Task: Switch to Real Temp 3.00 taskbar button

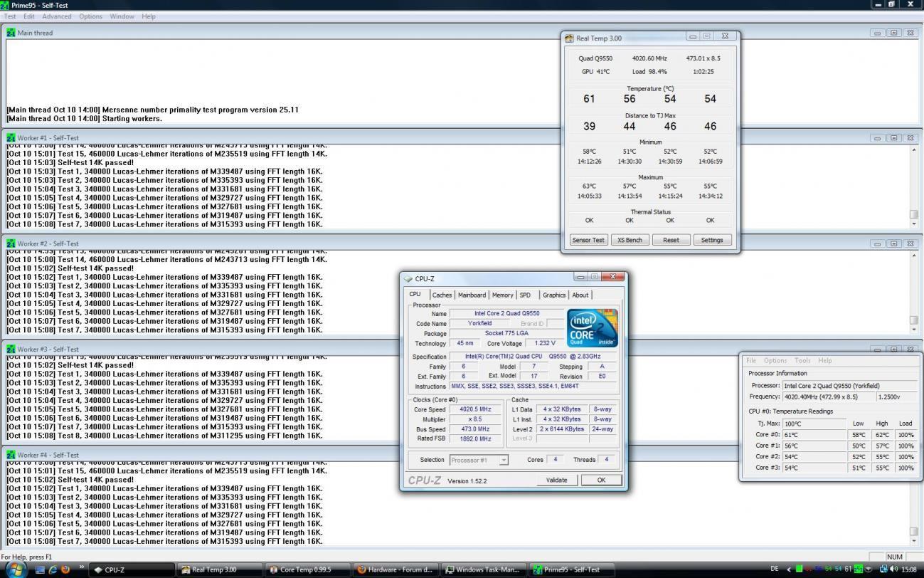Action: click(x=220, y=569)
